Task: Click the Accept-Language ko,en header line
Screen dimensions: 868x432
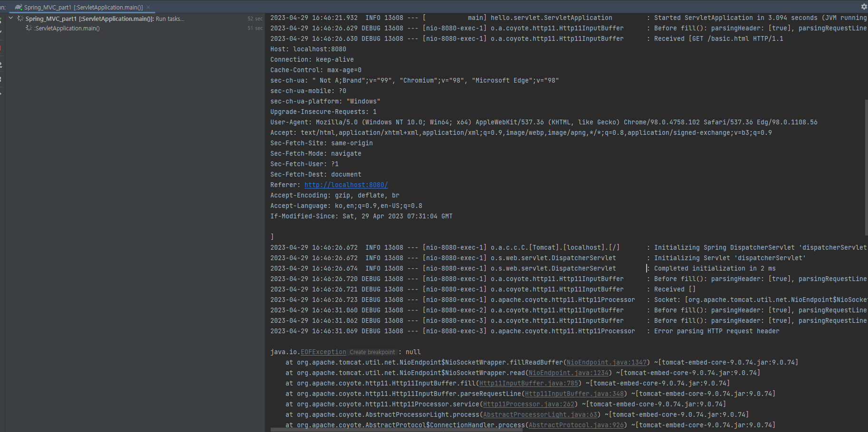Action: [346, 206]
